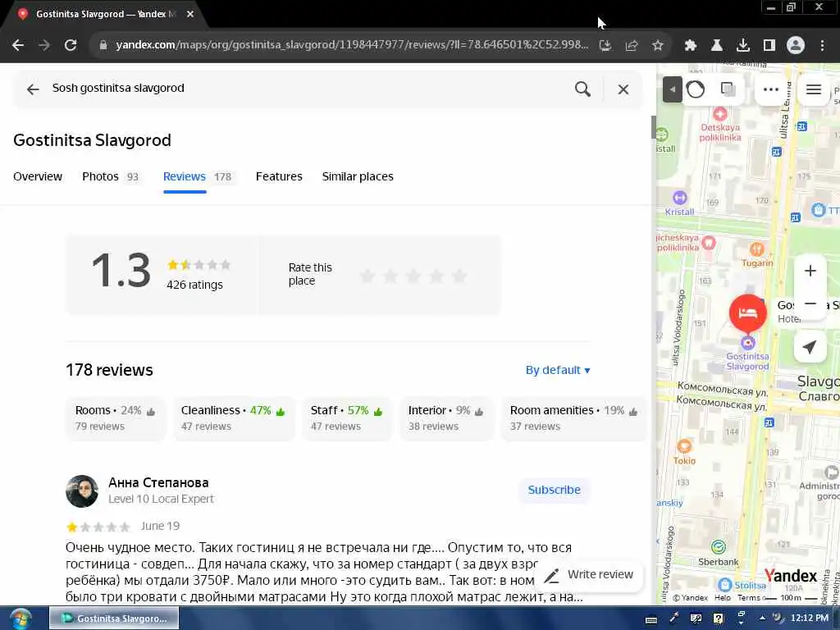Click the Tugarin restaurant marker on map

(x=756, y=249)
